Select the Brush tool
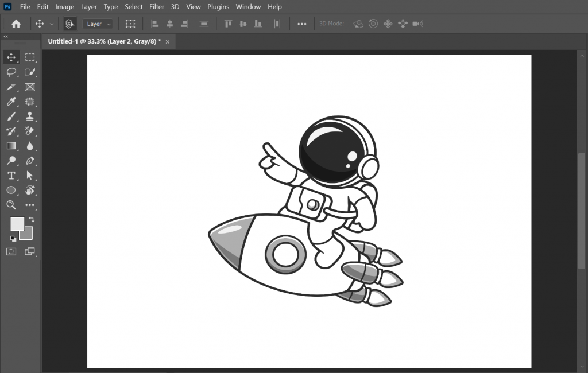This screenshot has width=588, height=373. 11,116
